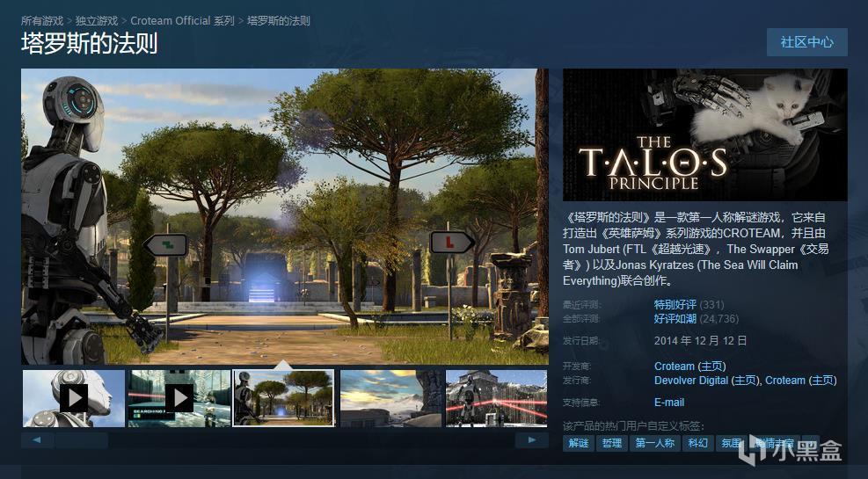868x479 pixels.
Task: Go to 所有游戏 breadcrumb
Action: [x=42, y=21]
